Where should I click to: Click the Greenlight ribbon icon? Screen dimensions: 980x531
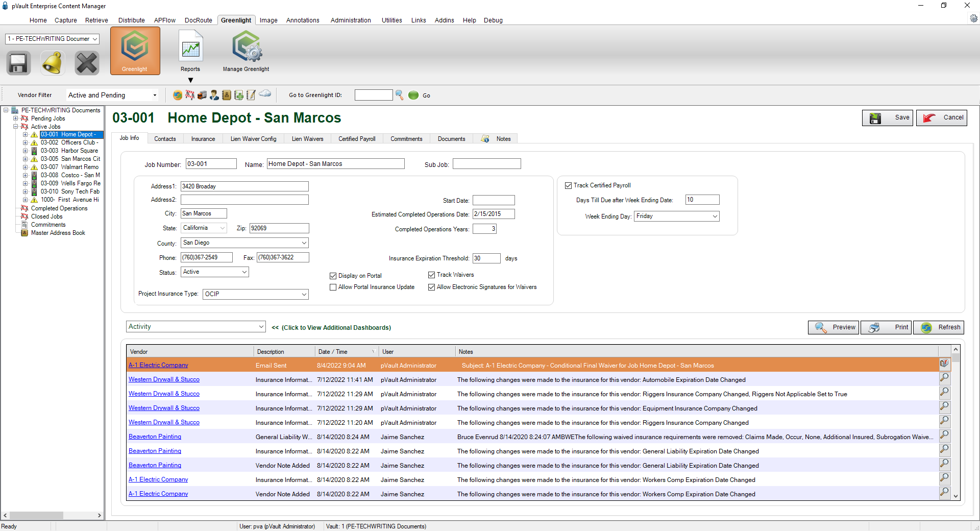pyautogui.click(x=135, y=51)
